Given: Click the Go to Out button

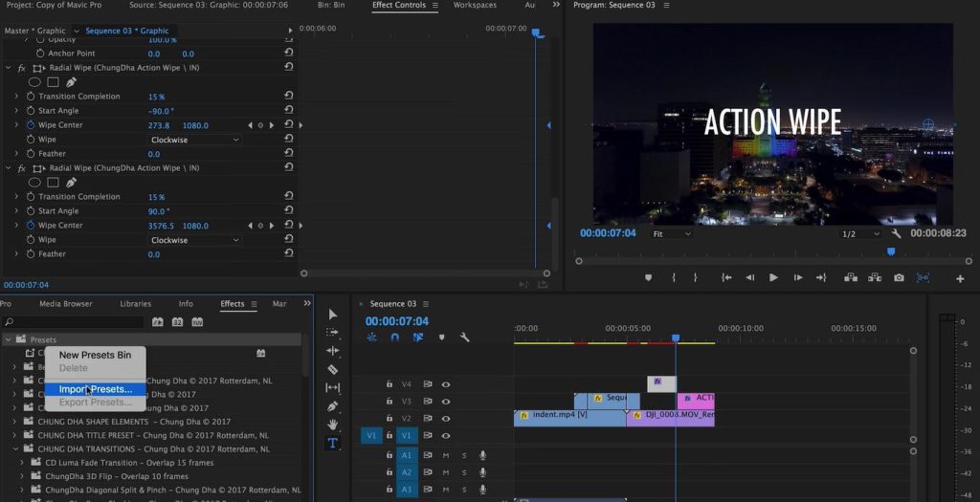Looking at the screenshot, I should point(821,278).
